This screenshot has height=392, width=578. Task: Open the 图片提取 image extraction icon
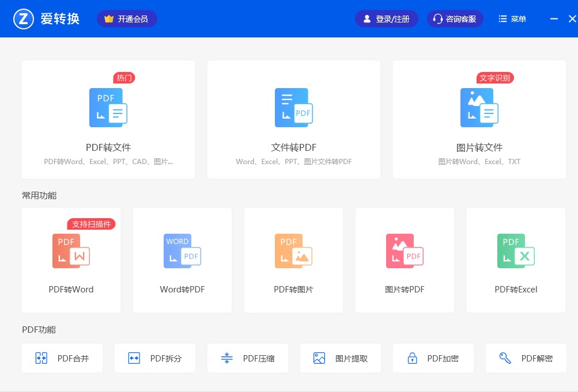coord(319,357)
